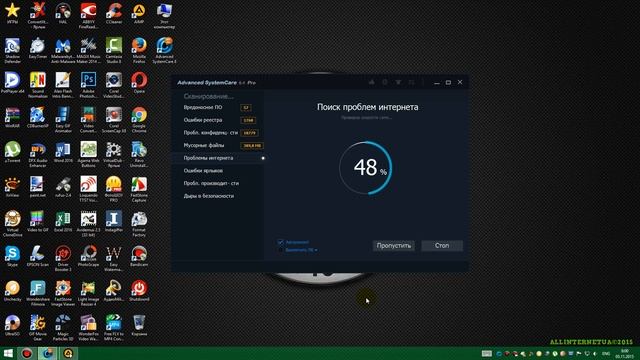Open AIMP desktop shortcut
The width and height of the screenshot is (640, 360).
tap(139, 13)
